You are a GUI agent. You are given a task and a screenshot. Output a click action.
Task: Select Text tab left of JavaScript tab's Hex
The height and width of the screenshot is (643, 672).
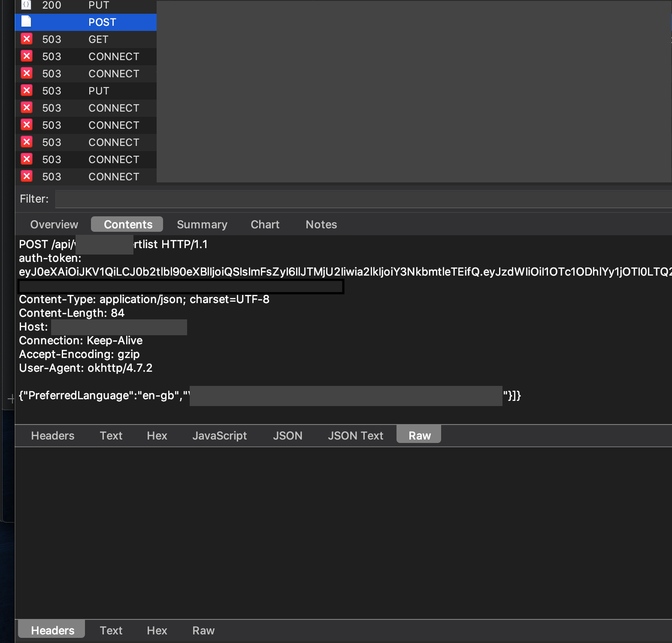coord(111,436)
